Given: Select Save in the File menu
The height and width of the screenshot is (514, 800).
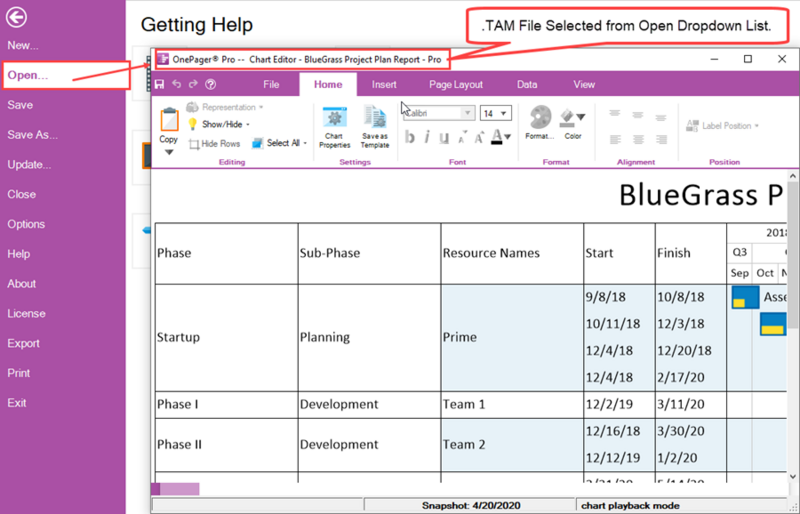Looking at the screenshot, I should (20, 105).
